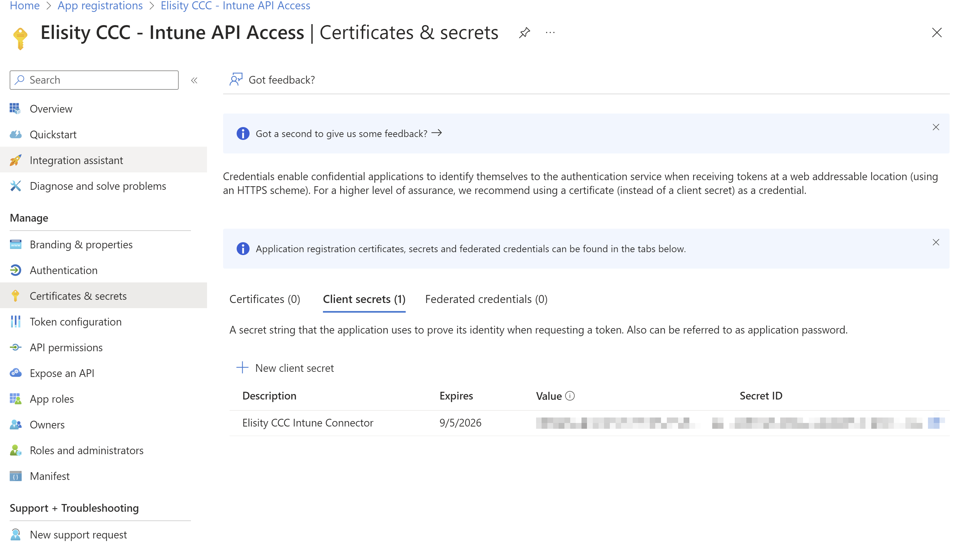The width and height of the screenshot is (955, 560).
Task: Open Diagnose and solve problems
Action: 98,186
